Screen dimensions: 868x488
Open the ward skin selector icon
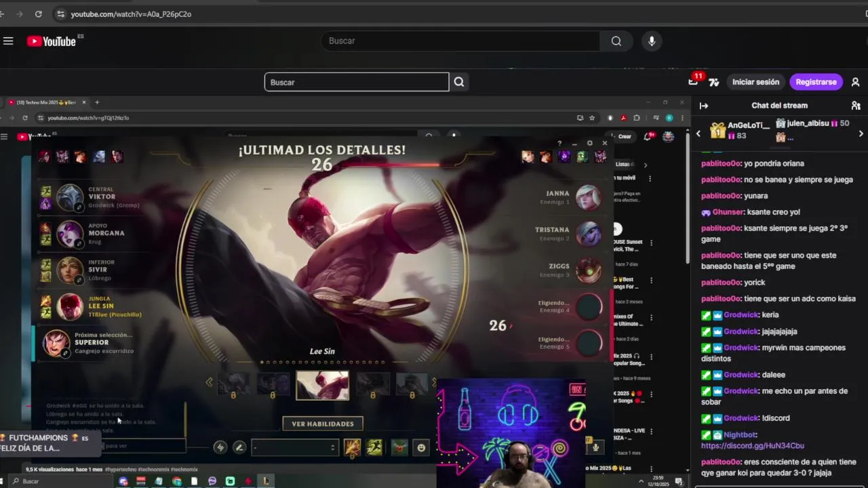399,447
